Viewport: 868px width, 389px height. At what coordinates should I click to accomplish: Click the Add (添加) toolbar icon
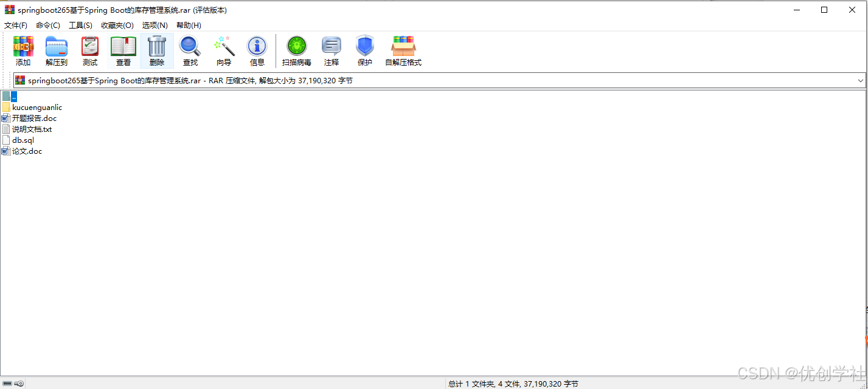(x=23, y=46)
